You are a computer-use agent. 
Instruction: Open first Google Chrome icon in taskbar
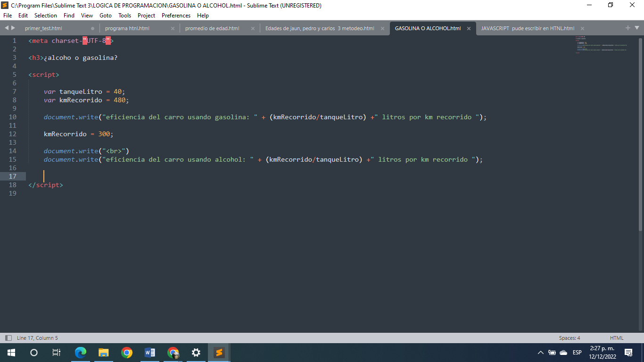click(126, 353)
